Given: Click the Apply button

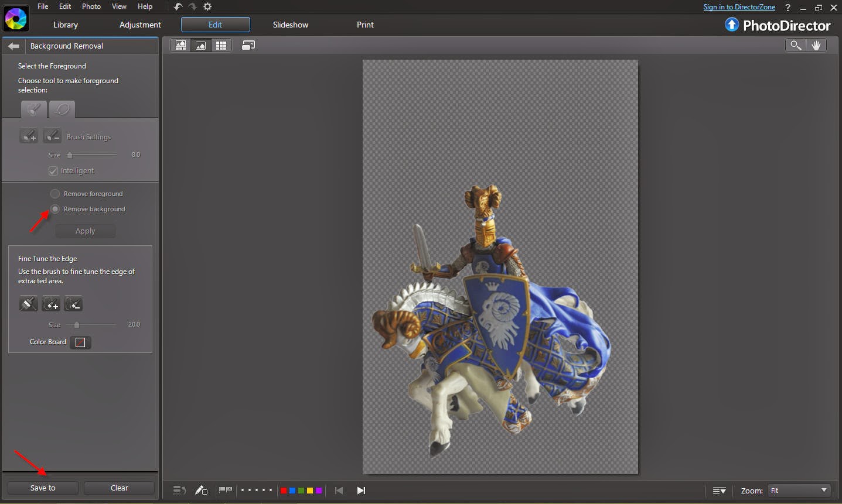Looking at the screenshot, I should (x=86, y=231).
